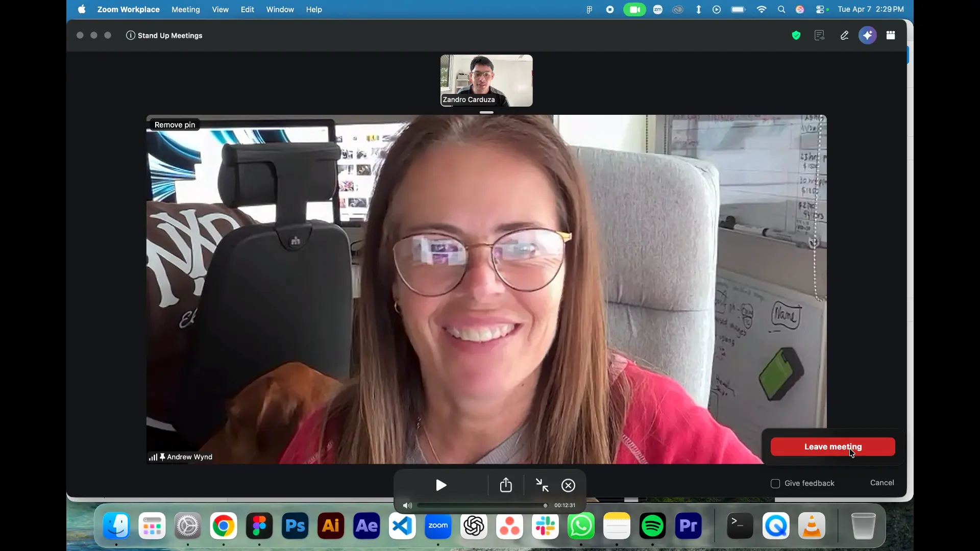980x551 pixels.
Task: Click the meeting info icon beside Stand Up Meetings
Action: pos(131,35)
